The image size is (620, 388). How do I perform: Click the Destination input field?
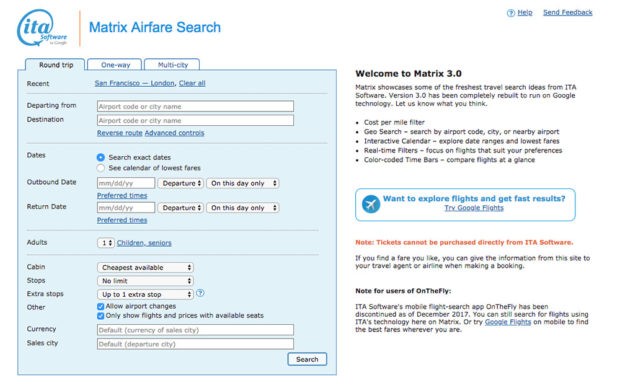tap(195, 120)
